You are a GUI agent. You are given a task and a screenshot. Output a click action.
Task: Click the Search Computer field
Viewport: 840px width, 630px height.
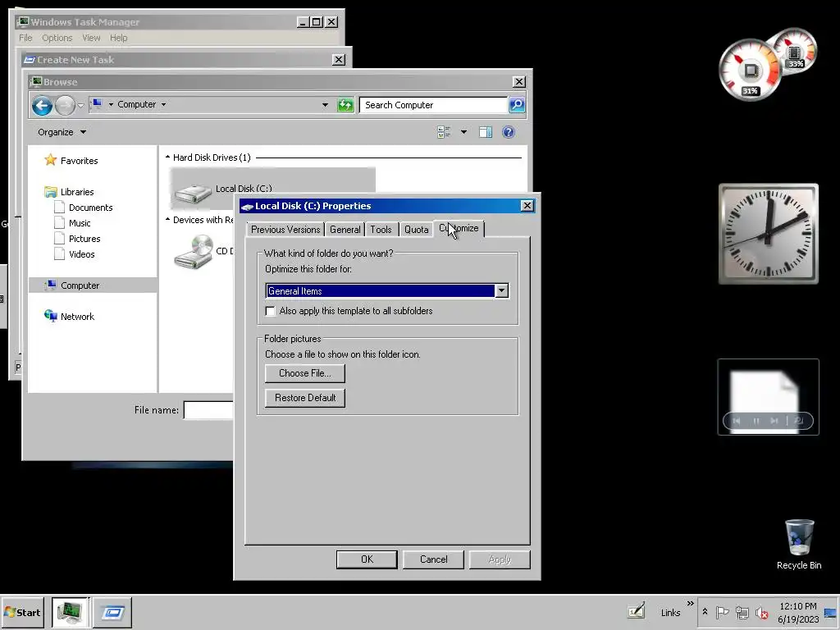(x=433, y=105)
